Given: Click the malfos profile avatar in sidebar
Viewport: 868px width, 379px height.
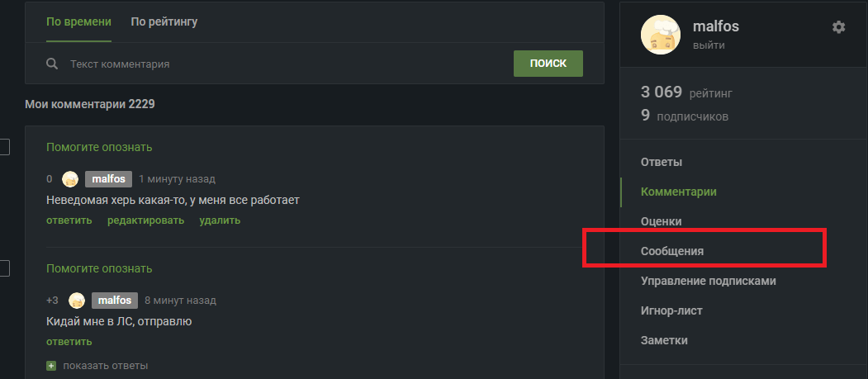Looking at the screenshot, I should [661, 35].
